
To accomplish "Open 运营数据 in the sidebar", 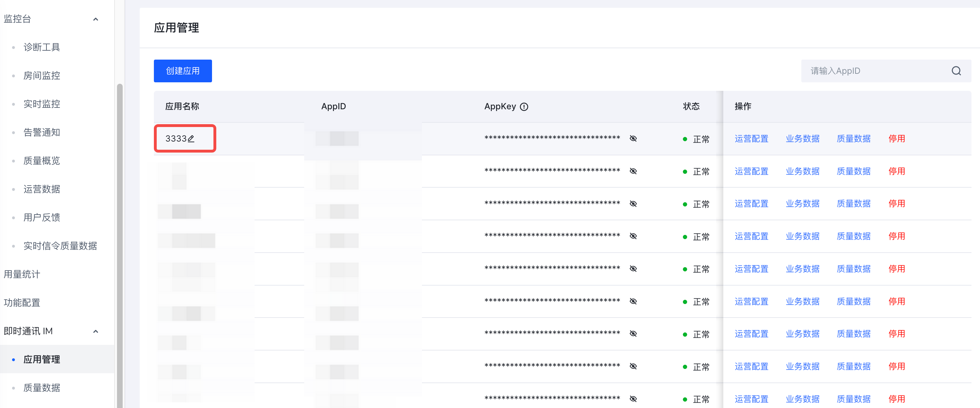I will 41,189.
